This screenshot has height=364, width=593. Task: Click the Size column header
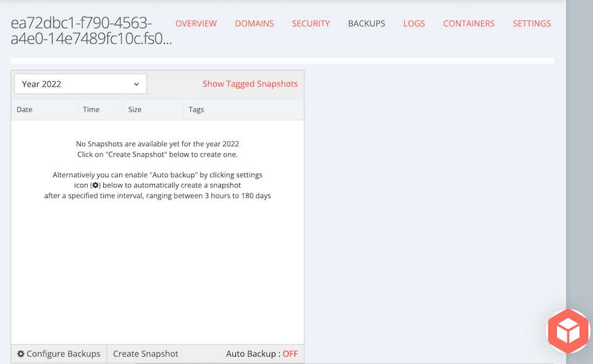point(134,109)
